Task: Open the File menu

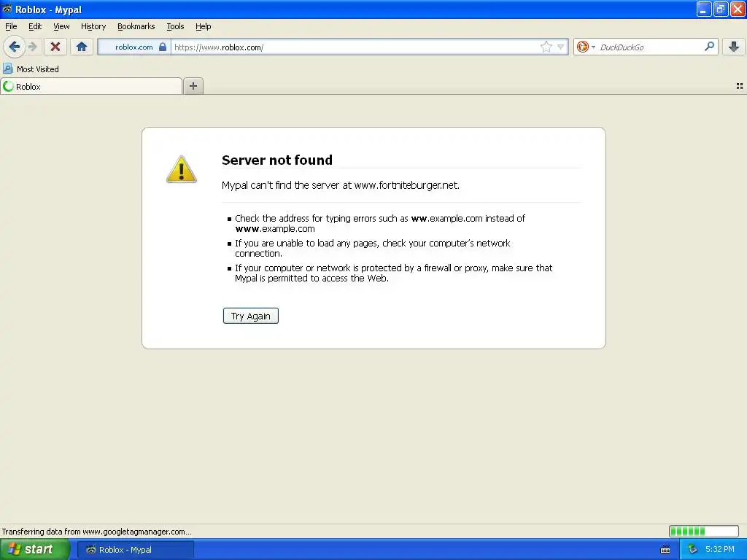Action: tap(11, 26)
